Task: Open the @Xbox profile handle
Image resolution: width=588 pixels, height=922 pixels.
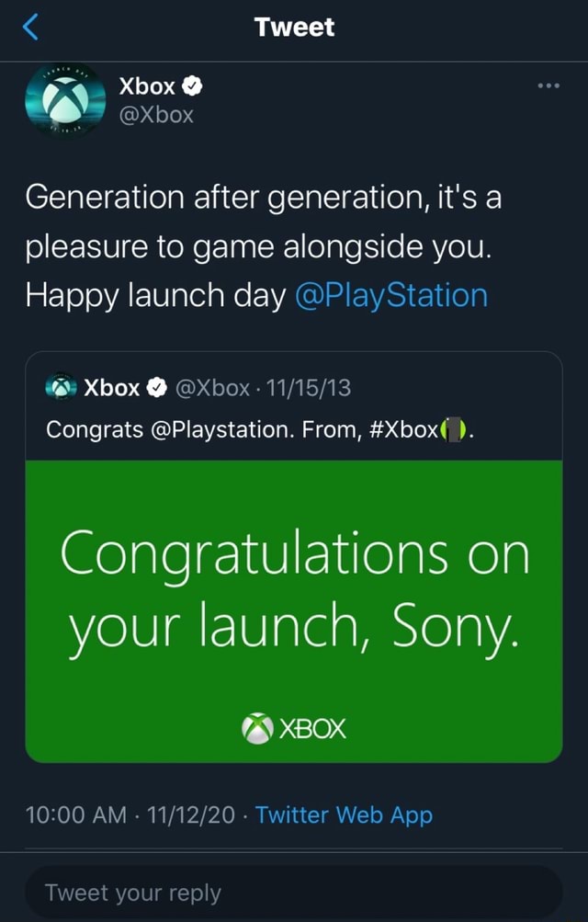Action: pyautogui.click(x=154, y=115)
